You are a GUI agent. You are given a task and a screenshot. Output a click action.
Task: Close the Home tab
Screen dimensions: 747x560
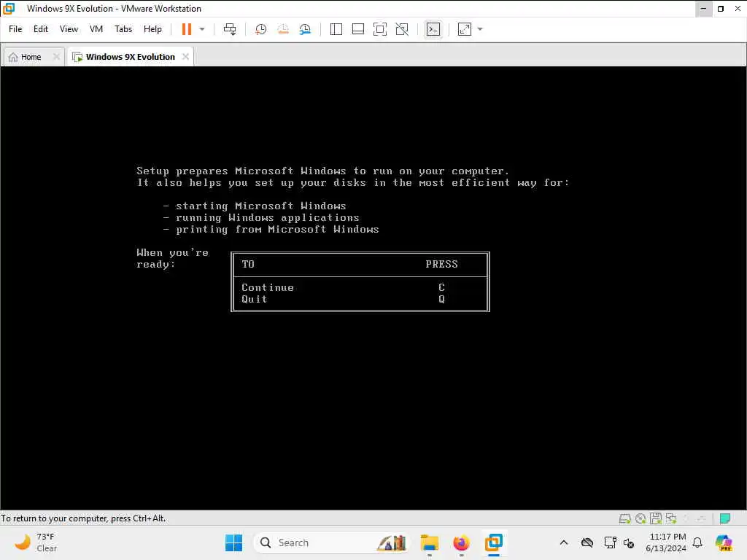click(x=56, y=57)
